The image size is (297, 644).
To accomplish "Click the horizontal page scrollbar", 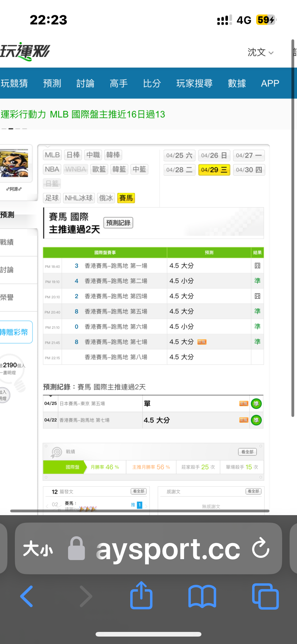I will tap(139, 511).
